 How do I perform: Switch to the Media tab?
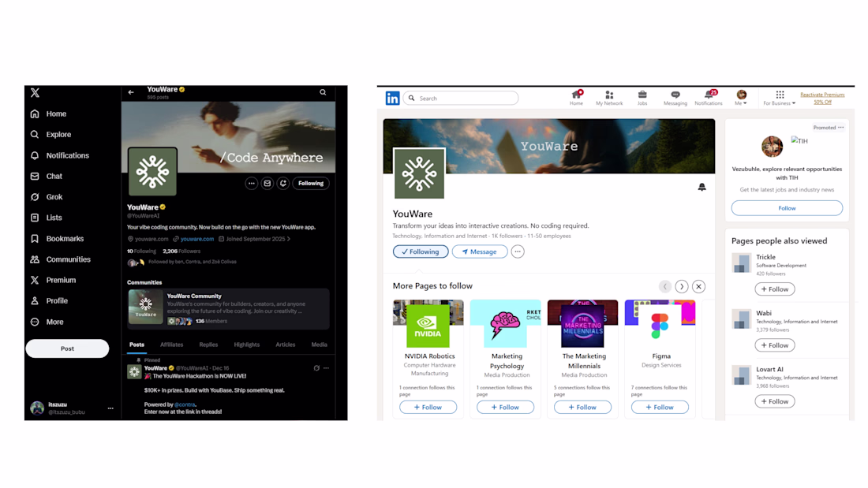[319, 345]
